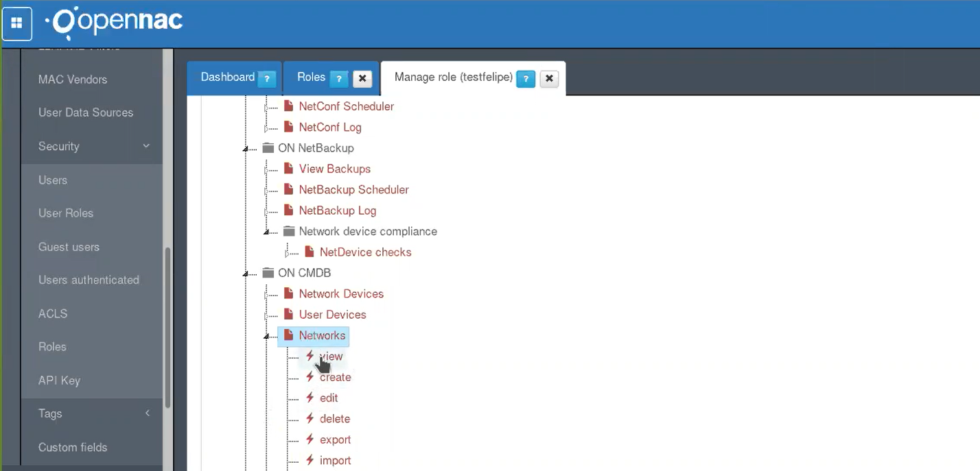Screen dimensions: 980x471
Task: Collapse the ON CMDB tree node
Action: (246, 274)
